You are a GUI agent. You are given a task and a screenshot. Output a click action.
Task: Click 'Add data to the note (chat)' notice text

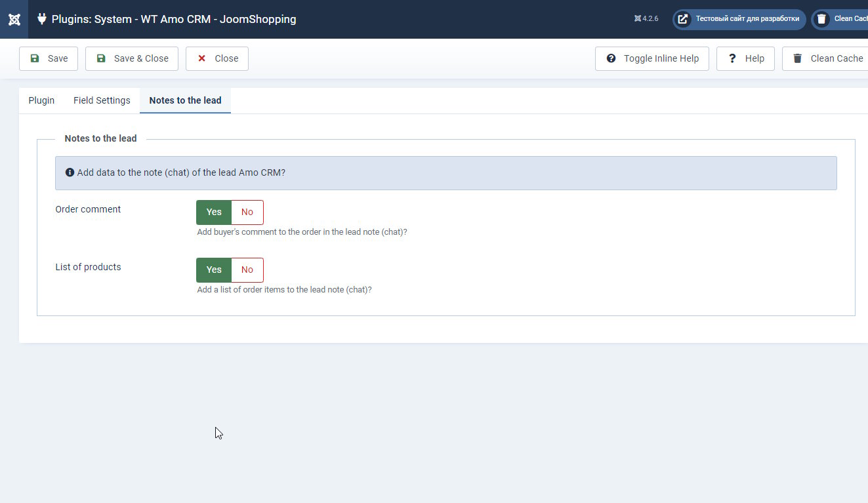coord(181,172)
